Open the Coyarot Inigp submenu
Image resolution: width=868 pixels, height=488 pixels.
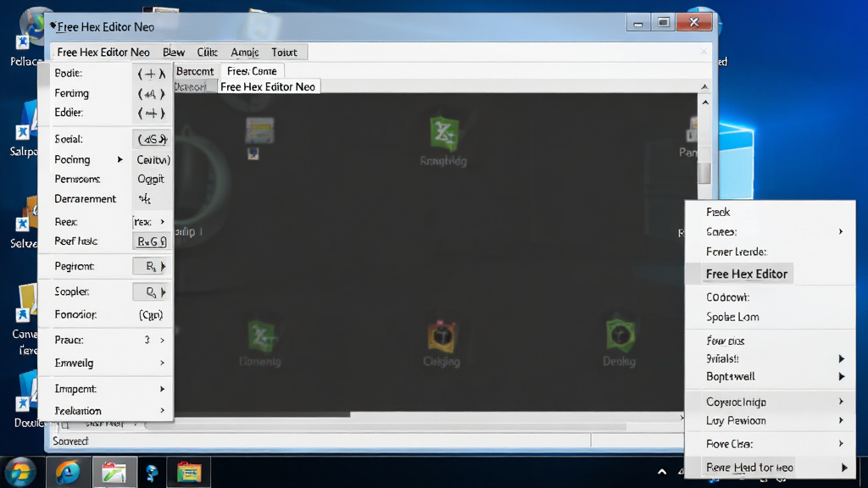(770, 402)
